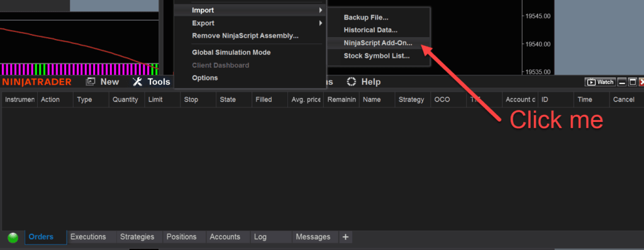Click the Tools wrench icon
This screenshot has width=644, height=250.
tap(137, 82)
